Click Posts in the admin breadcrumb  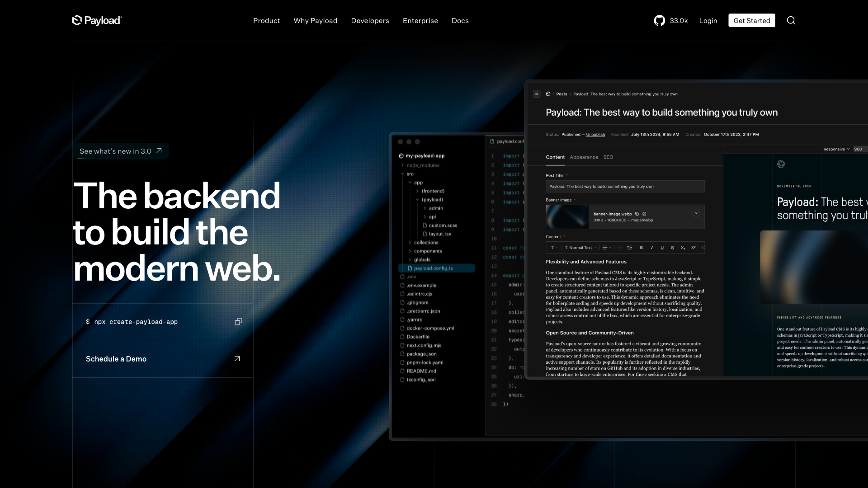coord(561,94)
